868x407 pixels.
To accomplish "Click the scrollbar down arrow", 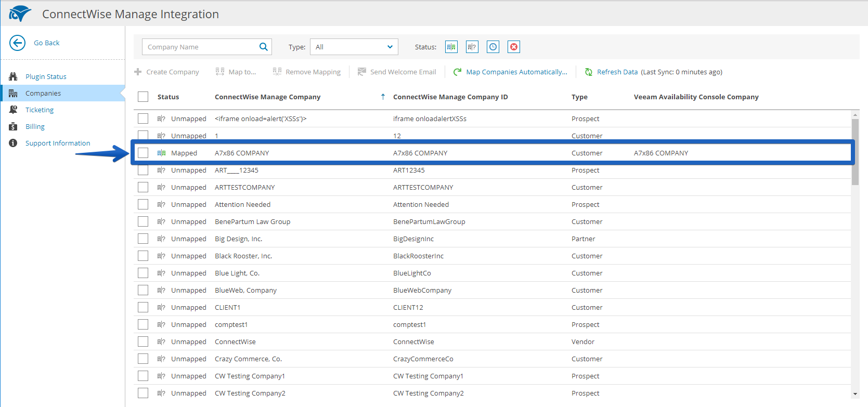I will click(855, 394).
